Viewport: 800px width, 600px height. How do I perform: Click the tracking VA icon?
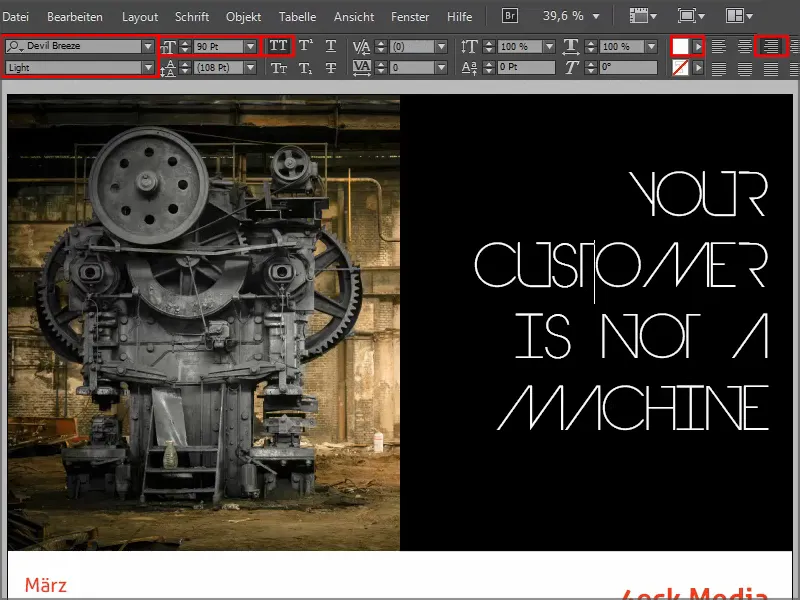click(361, 67)
